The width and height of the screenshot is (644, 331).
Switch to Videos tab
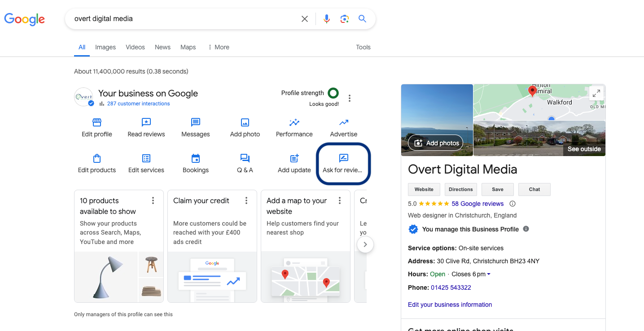tap(135, 47)
